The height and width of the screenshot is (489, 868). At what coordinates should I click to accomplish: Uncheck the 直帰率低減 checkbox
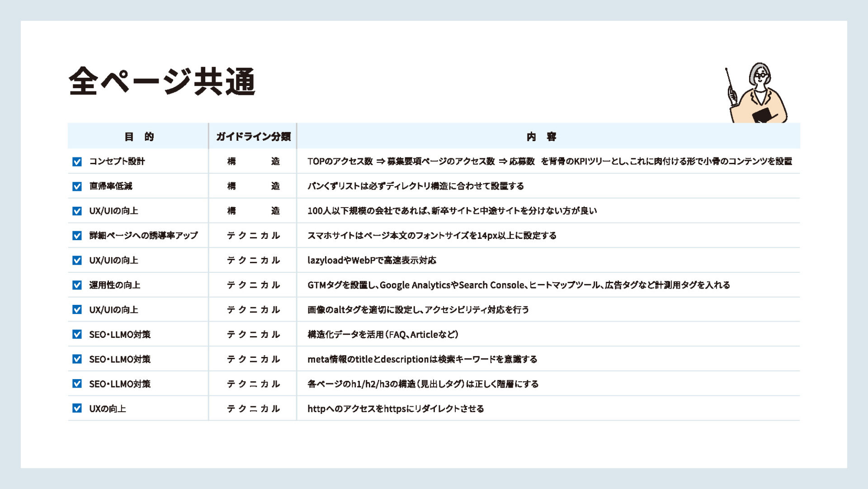[x=77, y=186]
